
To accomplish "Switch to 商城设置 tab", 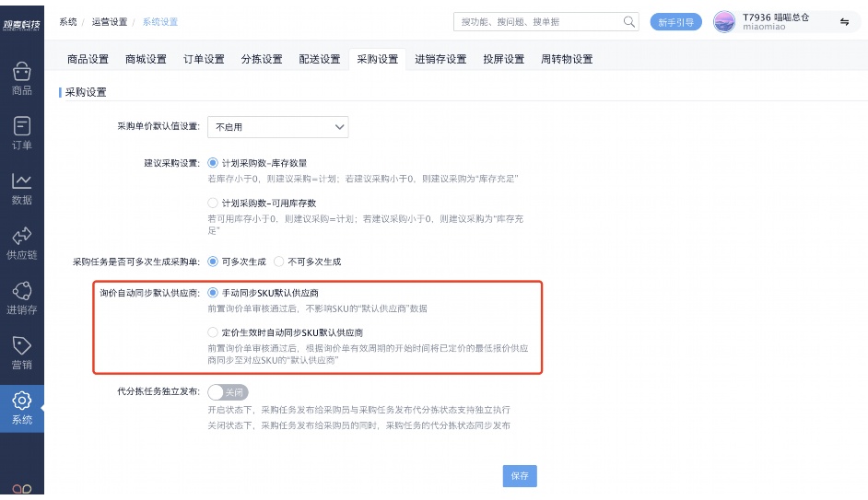I will pyautogui.click(x=146, y=59).
